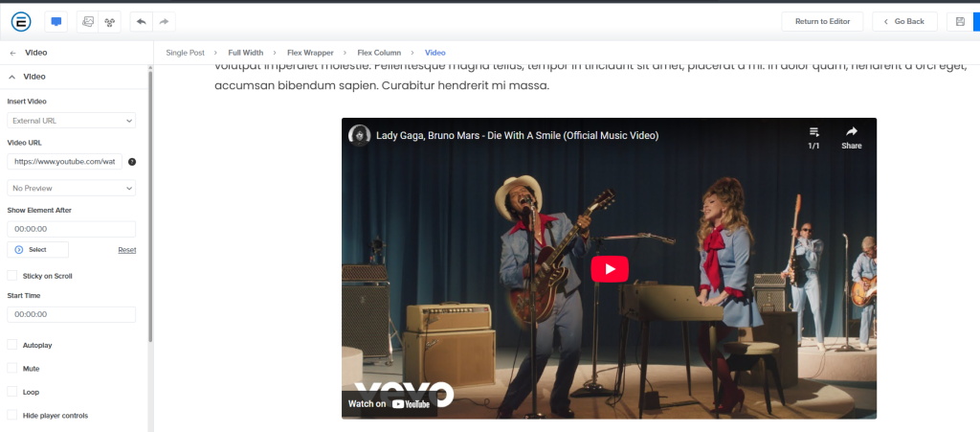Image resolution: width=980 pixels, height=432 pixels.
Task: Click the save disk icon
Action: [960, 22]
